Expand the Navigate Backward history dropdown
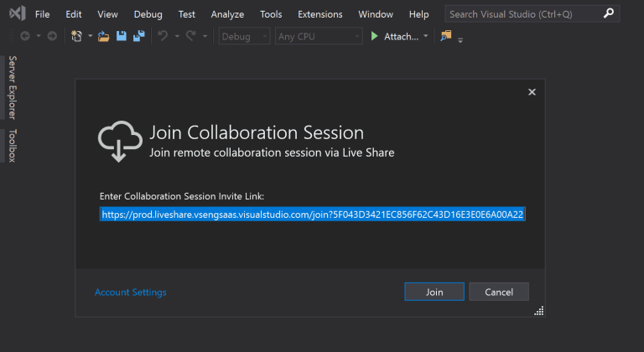This screenshot has height=352, width=644. (x=39, y=36)
